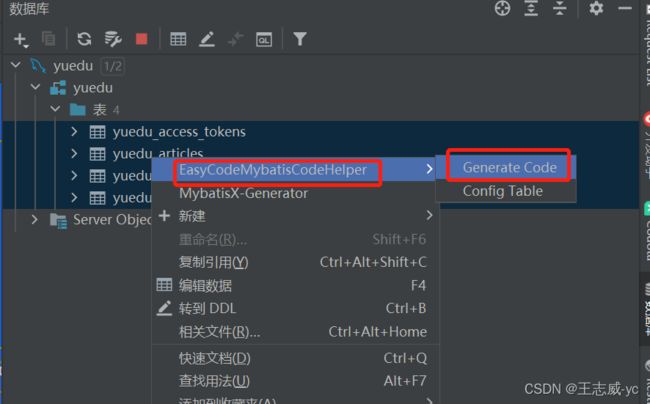
Task: Collapse the 表 tables folder
Action: point(55,109)
